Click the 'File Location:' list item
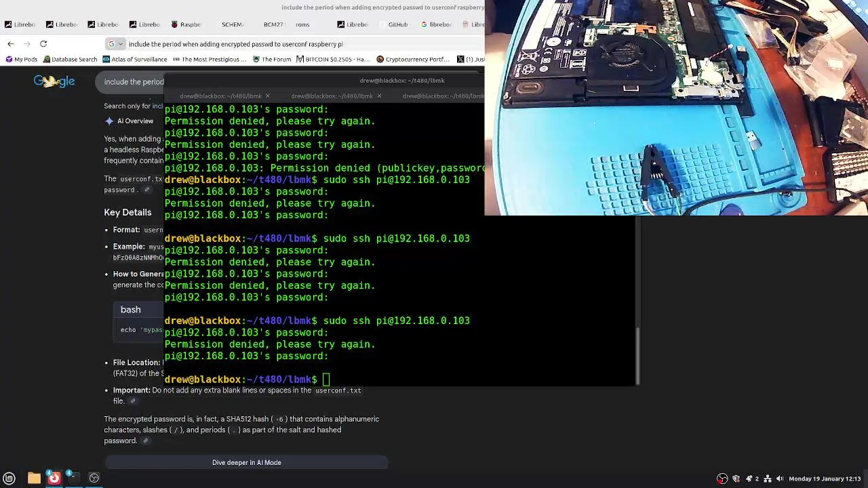 [136, 363]
